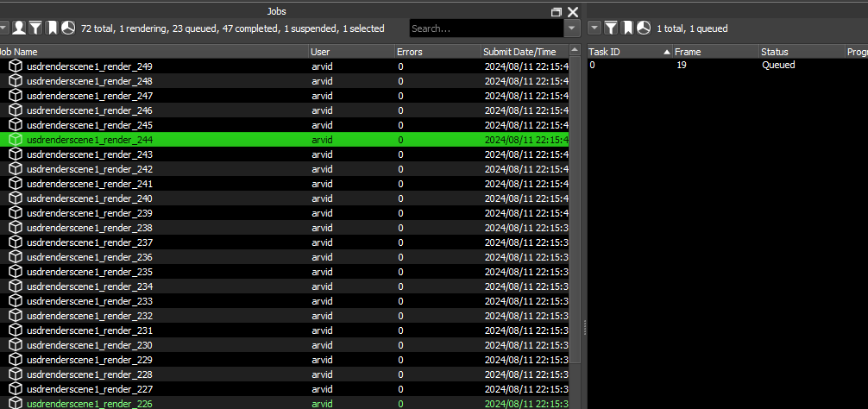Toggle the Jobs panel filter funnel icon
Screen dimensions: 868x409
[x=35, y=28]
